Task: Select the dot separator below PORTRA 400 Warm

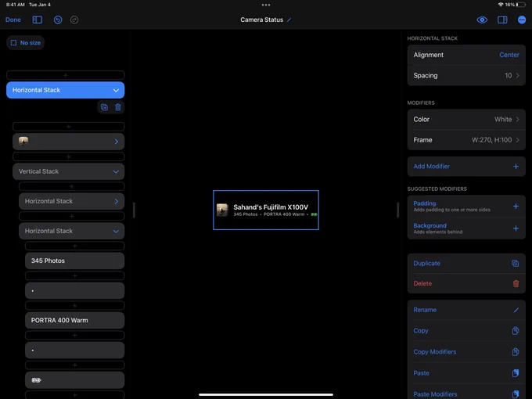Action: tap(74, 350)
